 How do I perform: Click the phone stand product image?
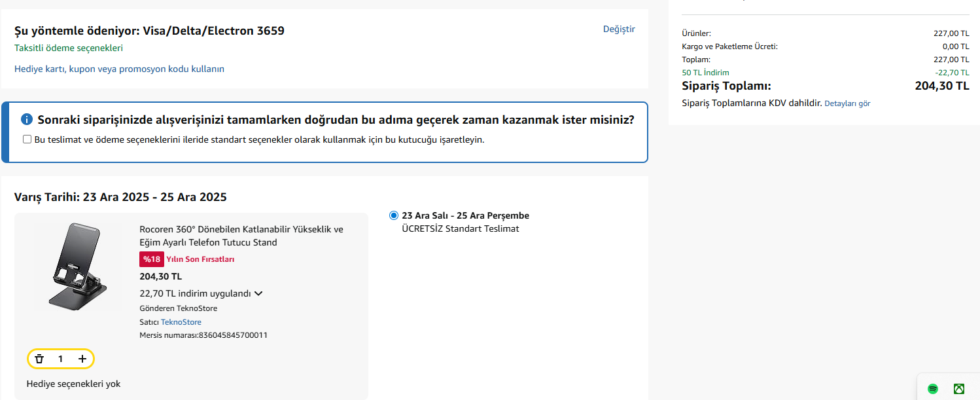(77, 266)
